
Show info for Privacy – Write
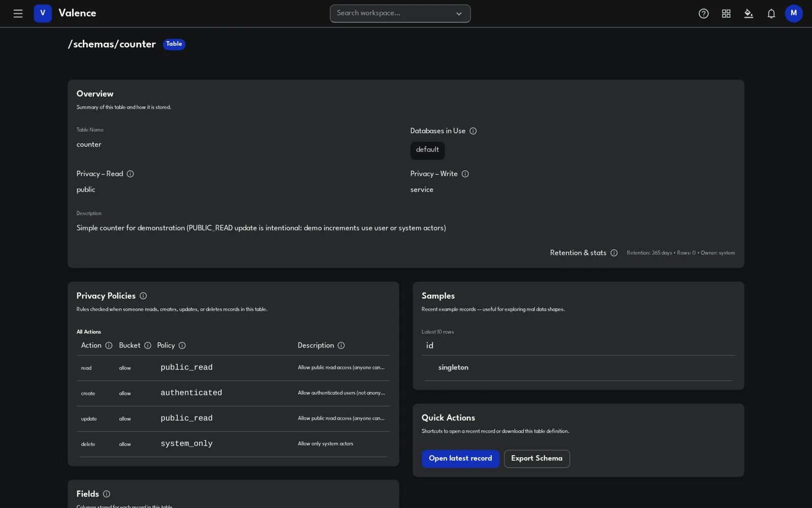point(465,174)
